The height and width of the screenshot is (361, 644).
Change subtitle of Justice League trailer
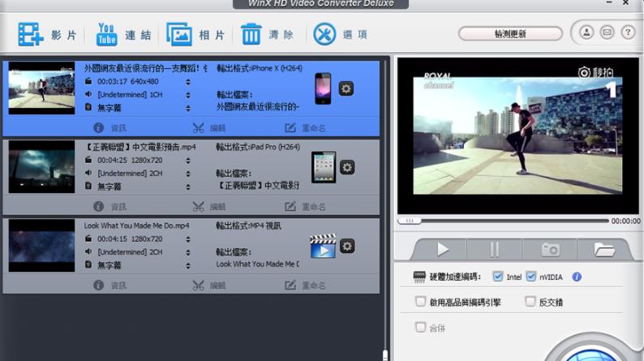pyautogui.click(x=188, y=187)
